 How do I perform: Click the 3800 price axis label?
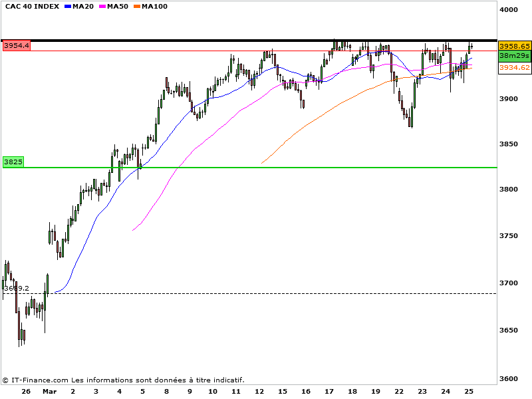509,190
